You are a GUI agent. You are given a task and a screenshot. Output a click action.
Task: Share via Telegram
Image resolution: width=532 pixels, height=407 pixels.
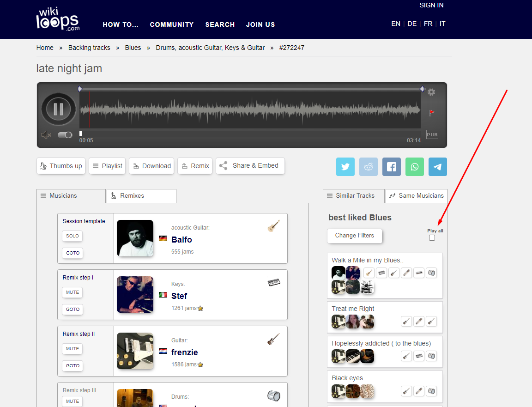438,167
